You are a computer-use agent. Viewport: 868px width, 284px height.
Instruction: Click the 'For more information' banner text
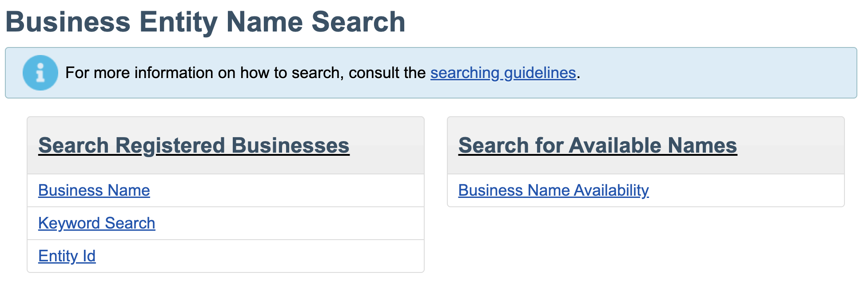click(x=178, y=73)
